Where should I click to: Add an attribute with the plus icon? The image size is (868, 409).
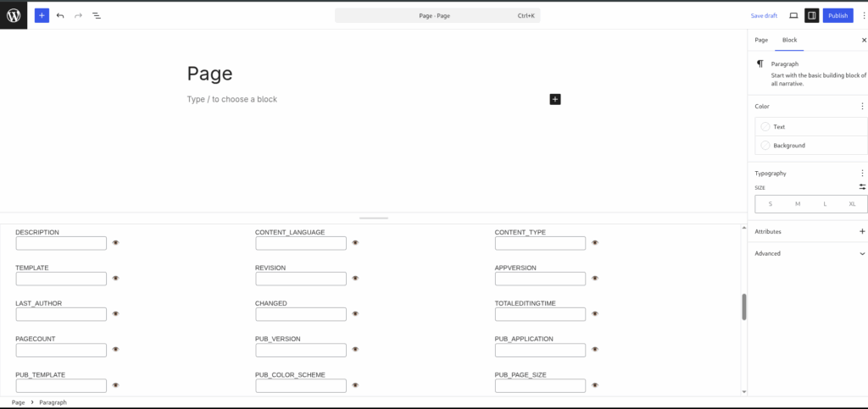(862, 231)
